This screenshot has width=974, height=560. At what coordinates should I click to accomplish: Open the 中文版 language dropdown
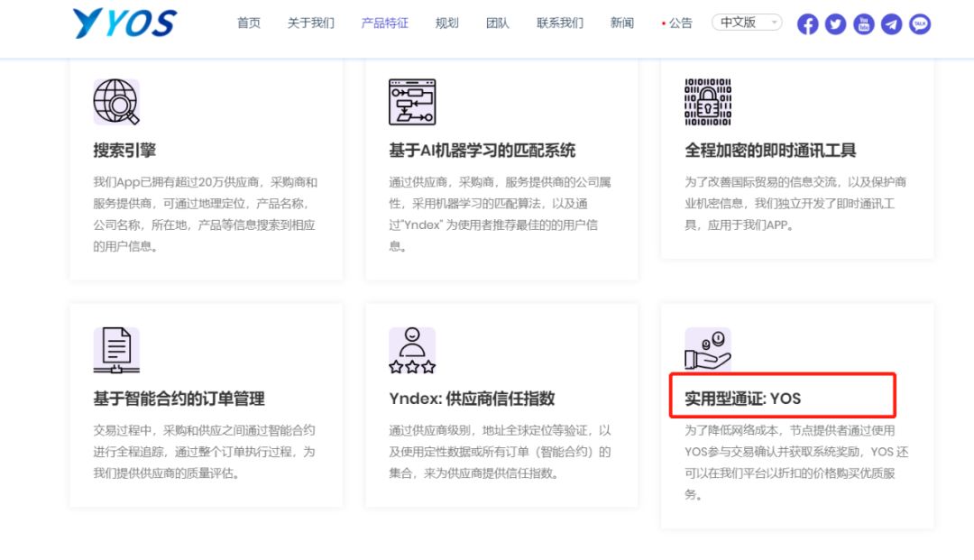coord(747,23)
